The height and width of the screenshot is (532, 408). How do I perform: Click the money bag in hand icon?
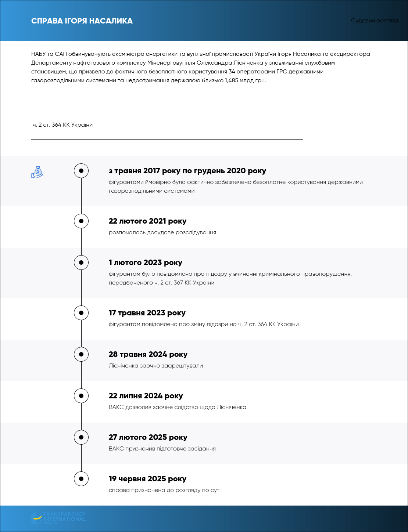37,172
